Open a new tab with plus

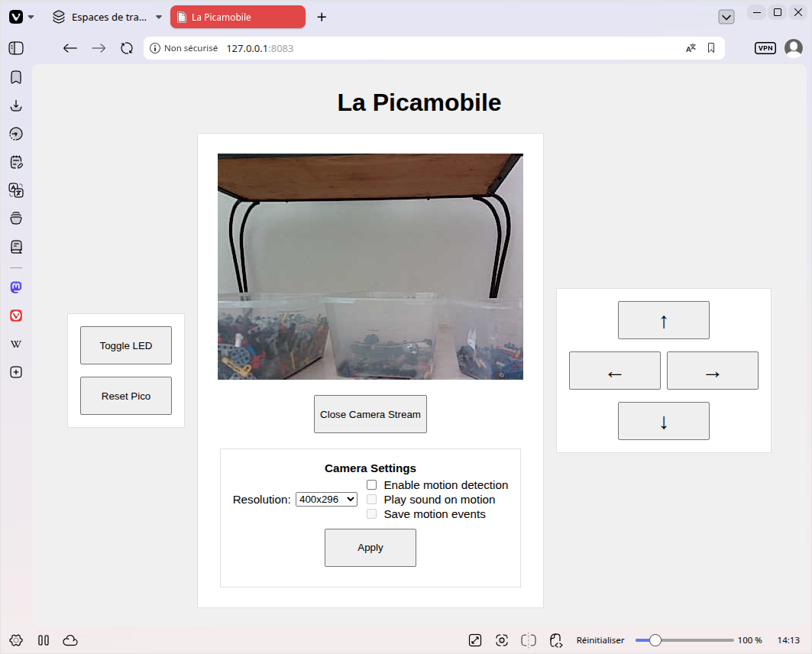[x=322, y=17]
